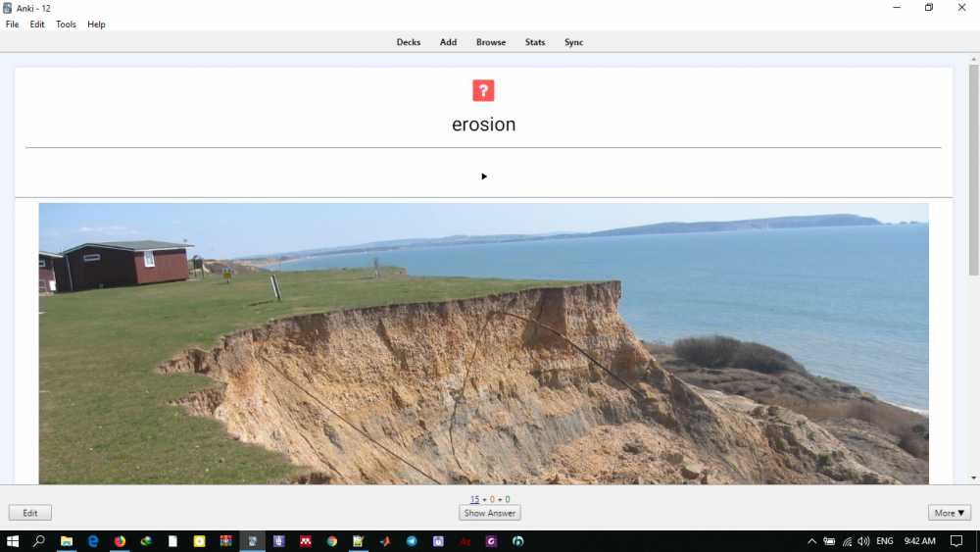This screenshot has height=552, width=980.
Task: Click the red question mark icon
Action: pos(483,90)
